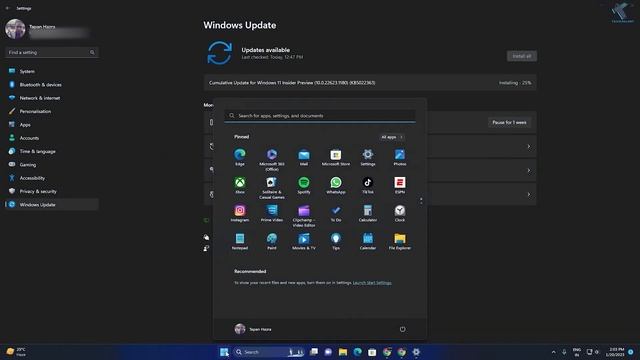Open the TikTok pinned app

tap(368, 185)
